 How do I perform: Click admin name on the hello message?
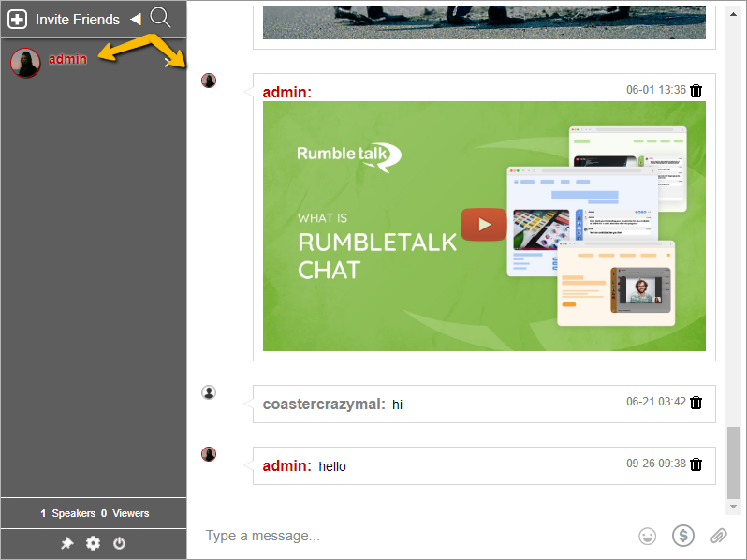pos(286,465)
